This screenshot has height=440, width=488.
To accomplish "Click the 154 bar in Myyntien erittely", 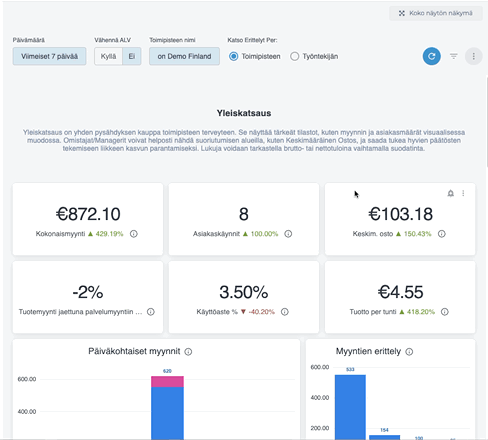I will pyautogui.click(x=384, y=437).
